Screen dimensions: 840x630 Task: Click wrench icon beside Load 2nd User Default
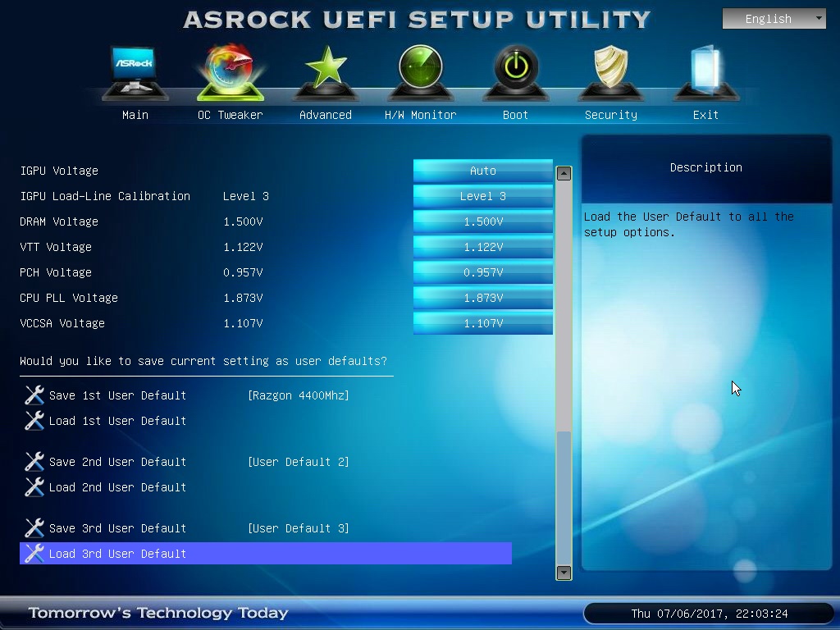point(34,487)
